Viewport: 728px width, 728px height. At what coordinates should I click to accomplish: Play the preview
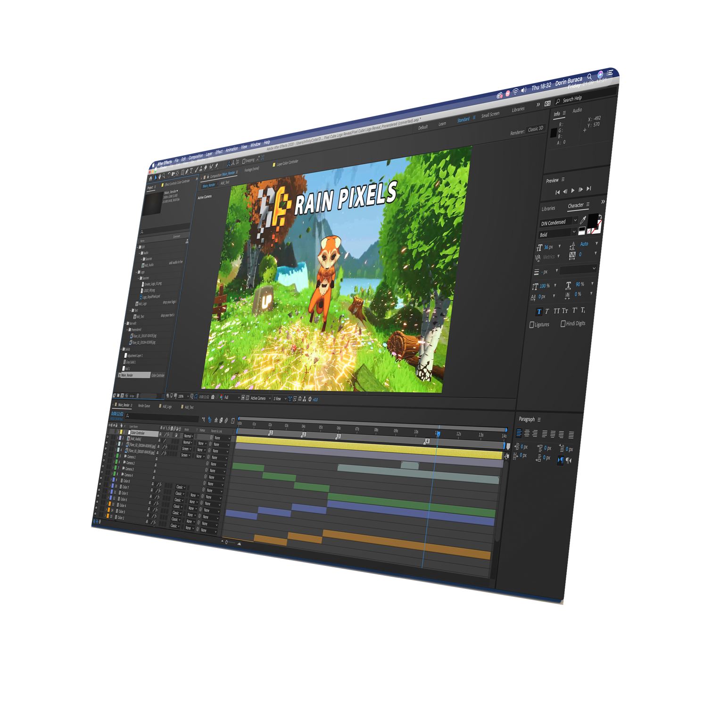(x=573, y=190)
